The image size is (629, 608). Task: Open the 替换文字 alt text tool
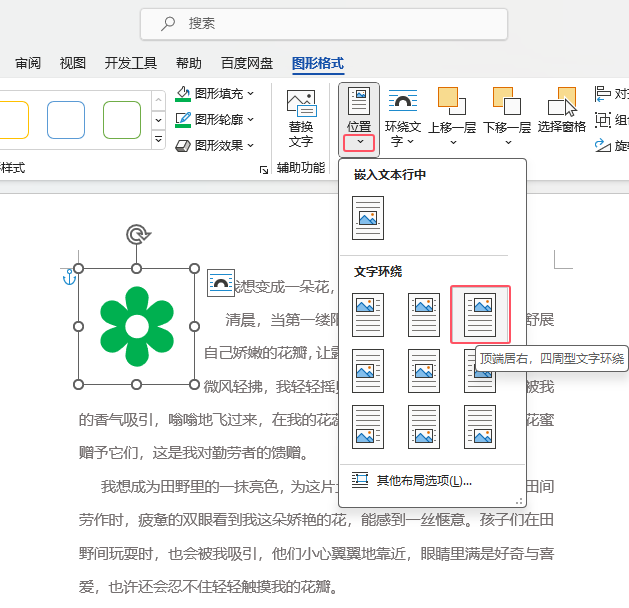pos(301,119)
